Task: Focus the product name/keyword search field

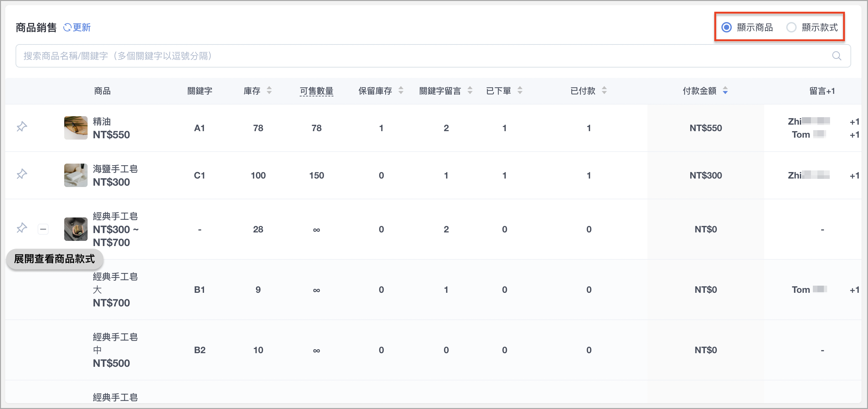Action: (x=433, y=56)
